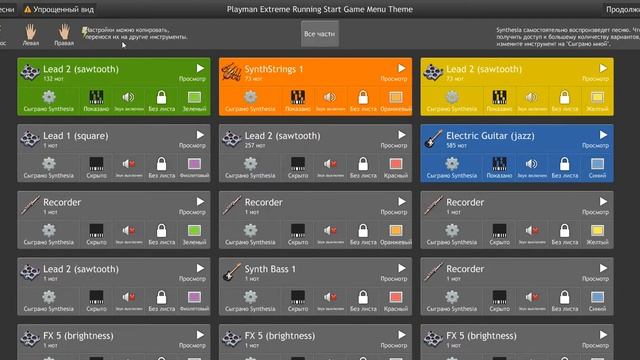Open gear settings on Electric Guitar (jazz)

pos(452,164)
